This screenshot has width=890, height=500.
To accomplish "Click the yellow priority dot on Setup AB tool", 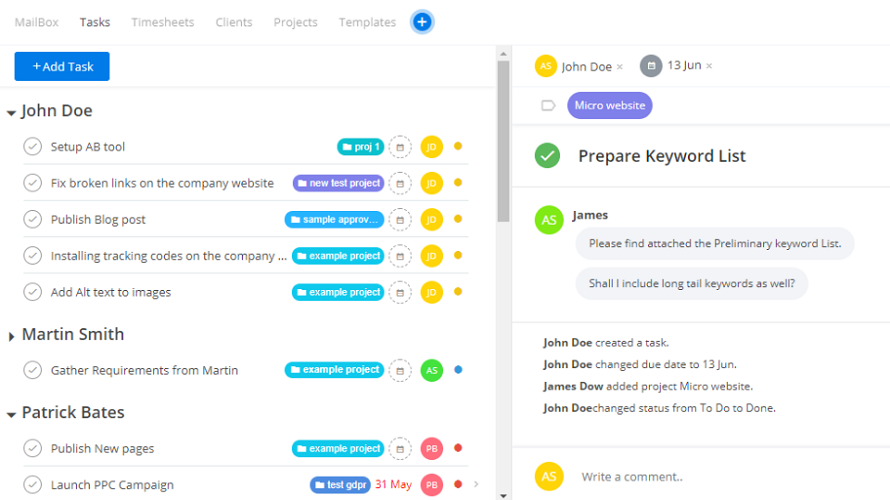I will pos(458,146).
